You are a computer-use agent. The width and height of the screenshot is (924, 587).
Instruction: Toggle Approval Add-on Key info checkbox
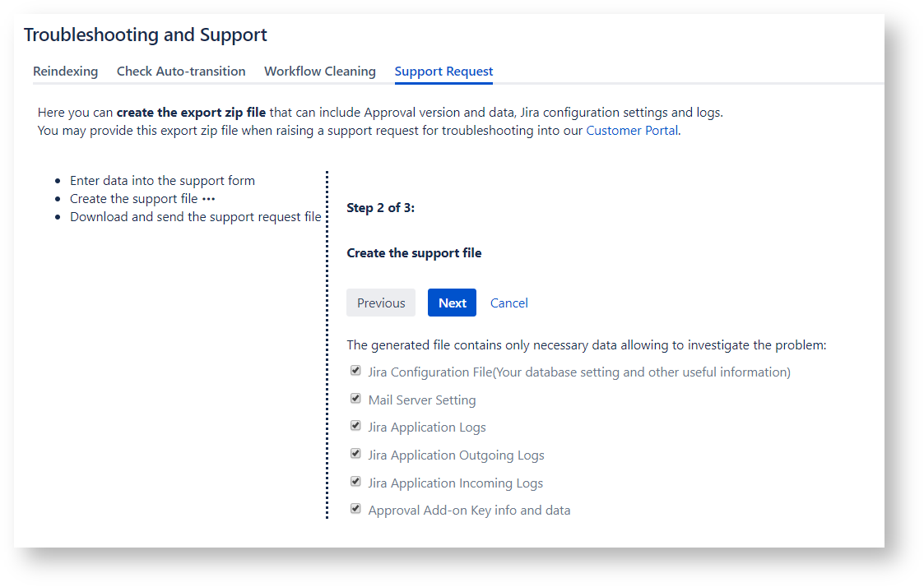click(355, 509)
